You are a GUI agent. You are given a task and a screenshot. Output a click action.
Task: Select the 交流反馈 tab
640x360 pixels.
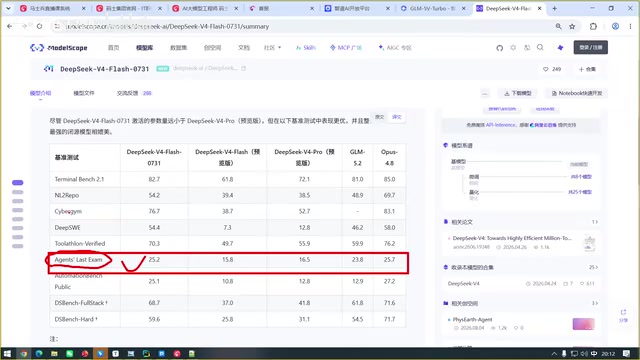[134, 93]
